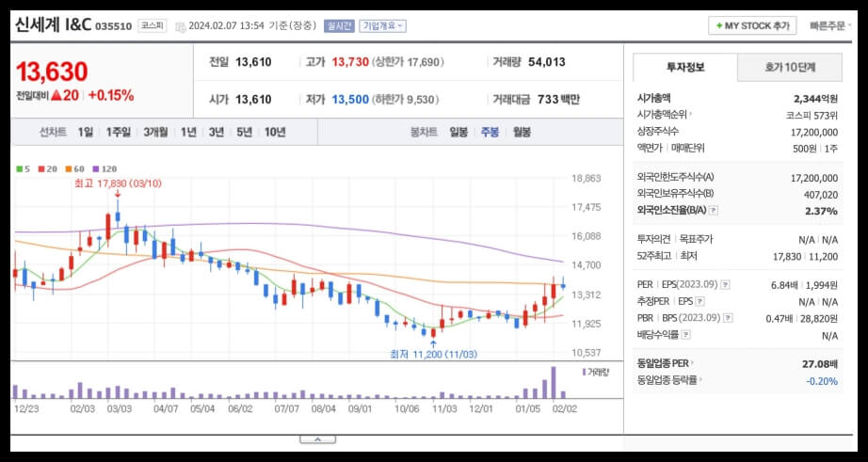Open the 기업개요 dropdown
The height and width of the screenshot is (462, 868).
pos(382,26)
